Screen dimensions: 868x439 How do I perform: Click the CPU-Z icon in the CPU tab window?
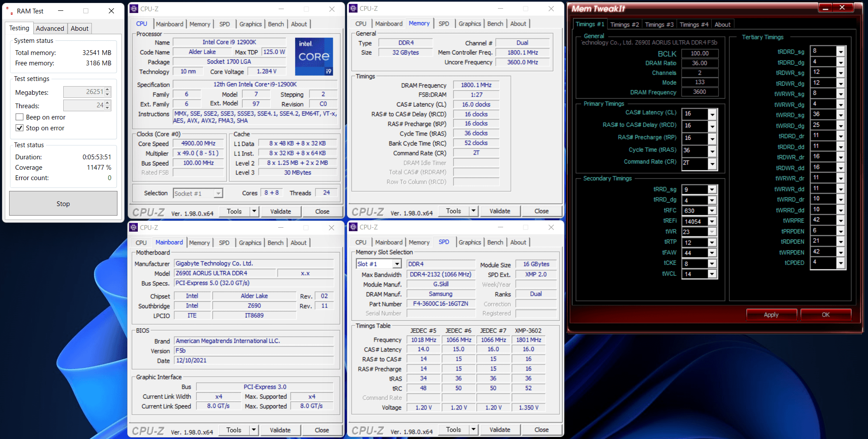click(x=134, y=9)
